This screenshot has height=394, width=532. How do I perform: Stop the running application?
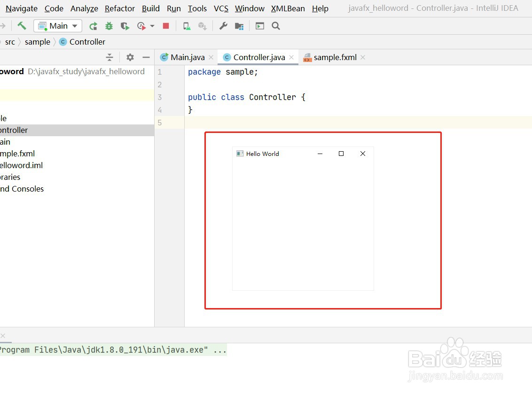166,26
